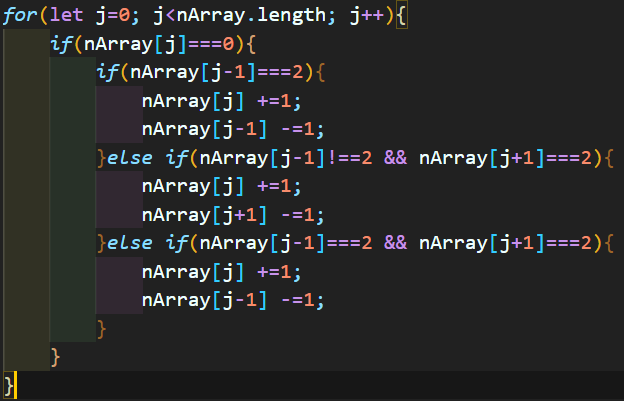Click the '!==2' comparison in the else-if
The height and width of the screenshot is (401, 624).
click(349, 158)
